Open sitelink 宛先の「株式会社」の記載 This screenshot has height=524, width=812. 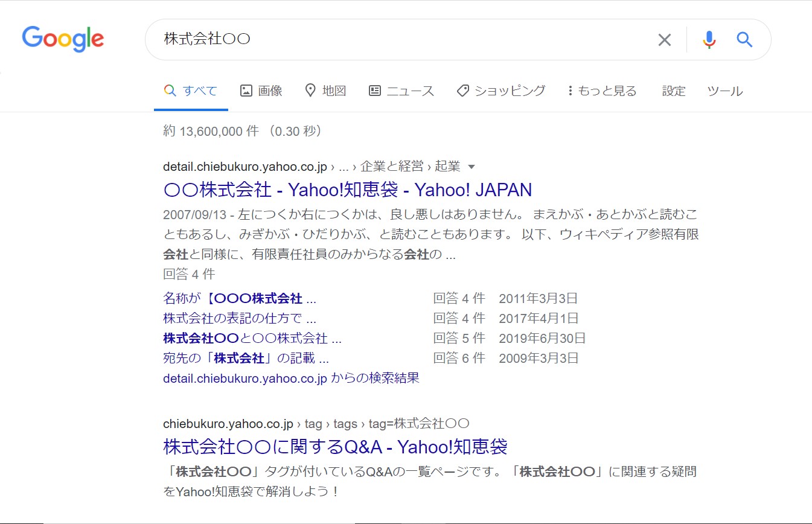(x=246, y=358)
